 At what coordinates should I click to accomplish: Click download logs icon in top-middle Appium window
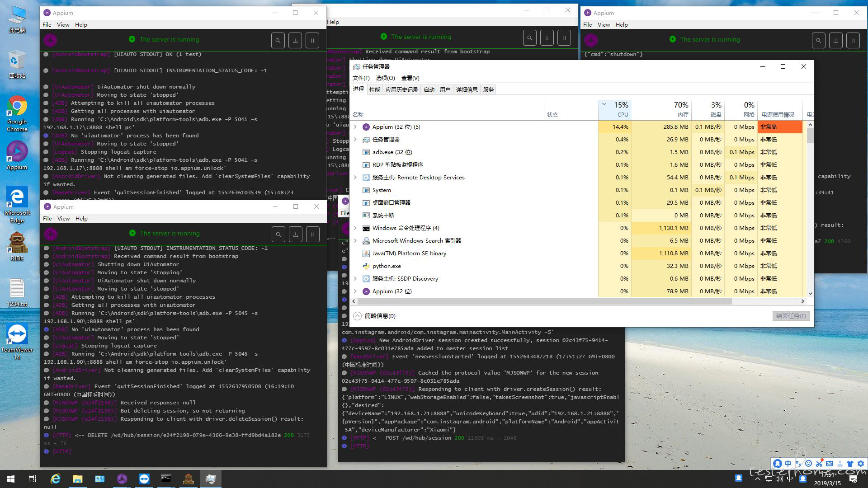[547, 38]
